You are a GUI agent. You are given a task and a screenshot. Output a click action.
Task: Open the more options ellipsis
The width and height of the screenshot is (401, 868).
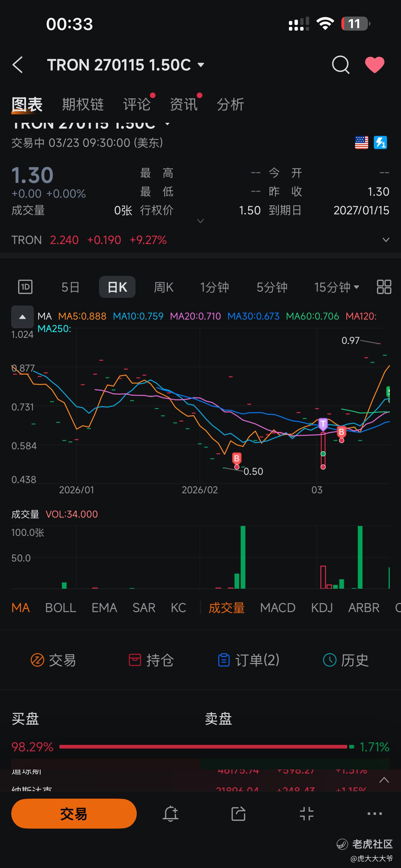click(375, 814)
